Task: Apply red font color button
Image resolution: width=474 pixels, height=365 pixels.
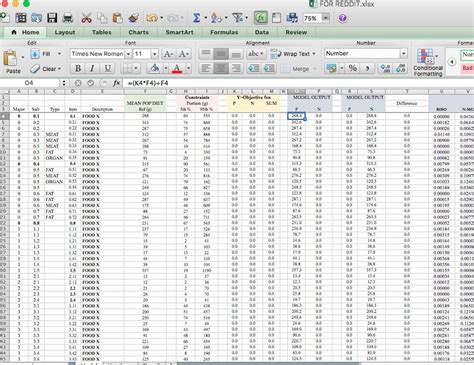Action: click(x=177, y=68)
